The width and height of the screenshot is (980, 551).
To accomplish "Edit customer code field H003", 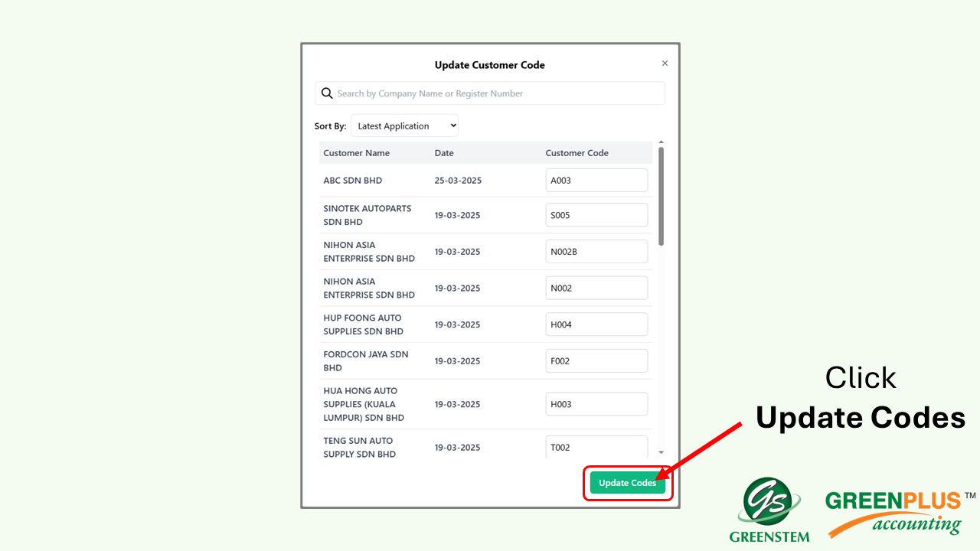I will click(596, 404).
